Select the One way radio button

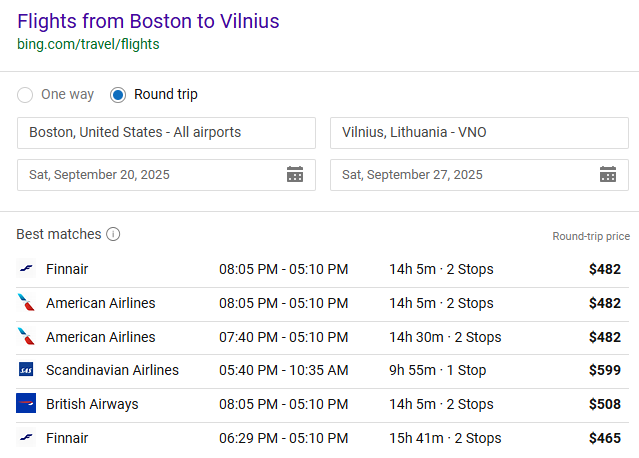click(25, 95)
